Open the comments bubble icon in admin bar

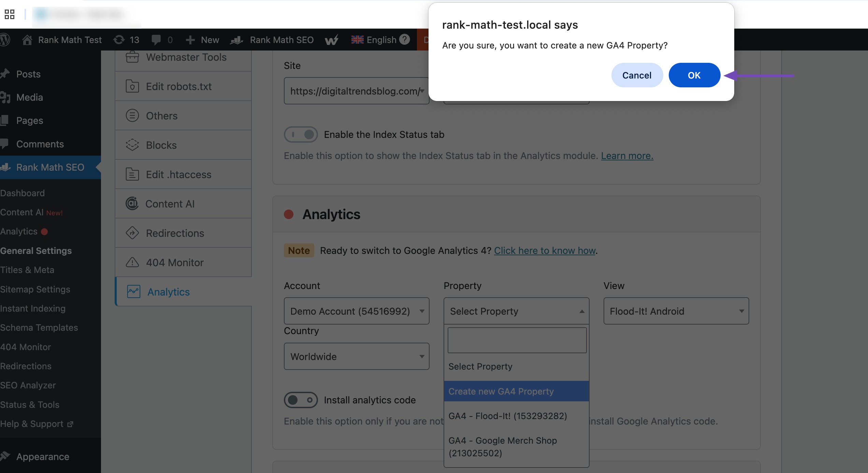point(156,40)
